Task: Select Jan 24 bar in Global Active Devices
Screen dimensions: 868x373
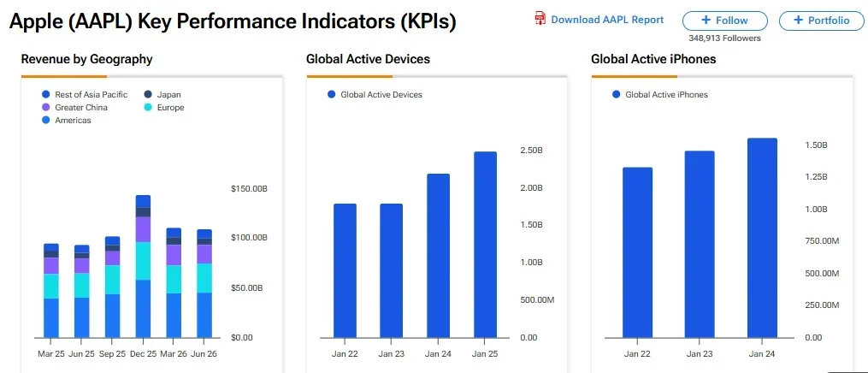Action: coord(439,256)
